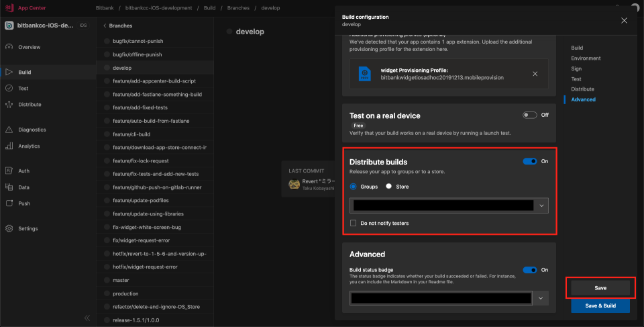Open refactor/delete-and-ignore-DS_Store branch
Image resolution: width=644 pixels, height=327 pixels.
155,307
